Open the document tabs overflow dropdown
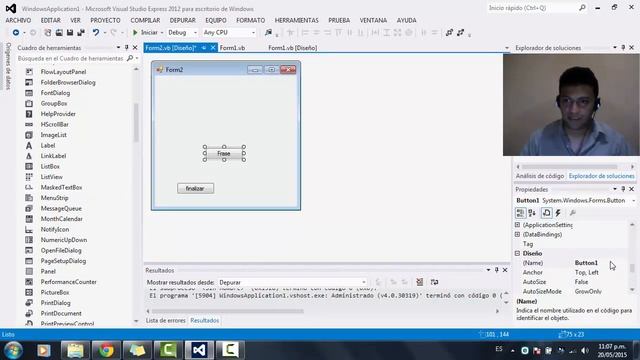 pyautogui.click(x=507, y=48)
